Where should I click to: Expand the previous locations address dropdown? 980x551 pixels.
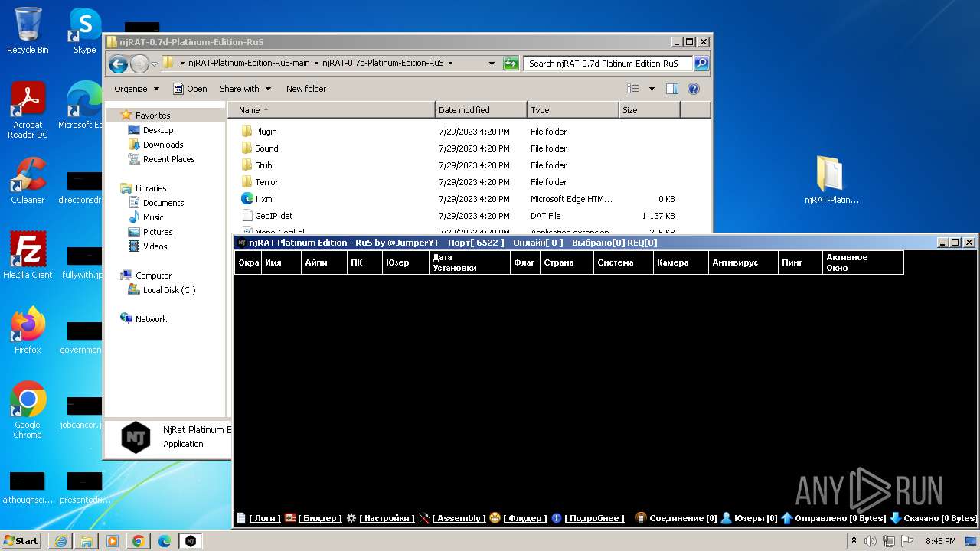tap(492, 64)
